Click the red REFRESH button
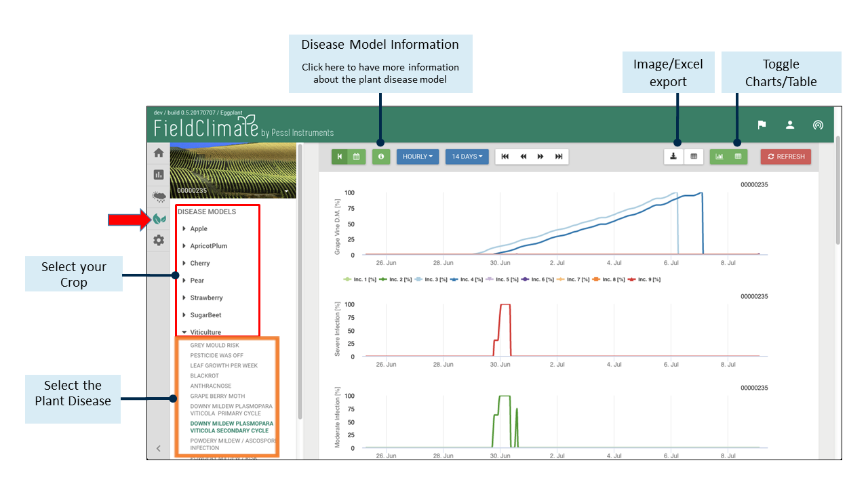The width and height of the screenshot is (868, 488). click(786, 157)
